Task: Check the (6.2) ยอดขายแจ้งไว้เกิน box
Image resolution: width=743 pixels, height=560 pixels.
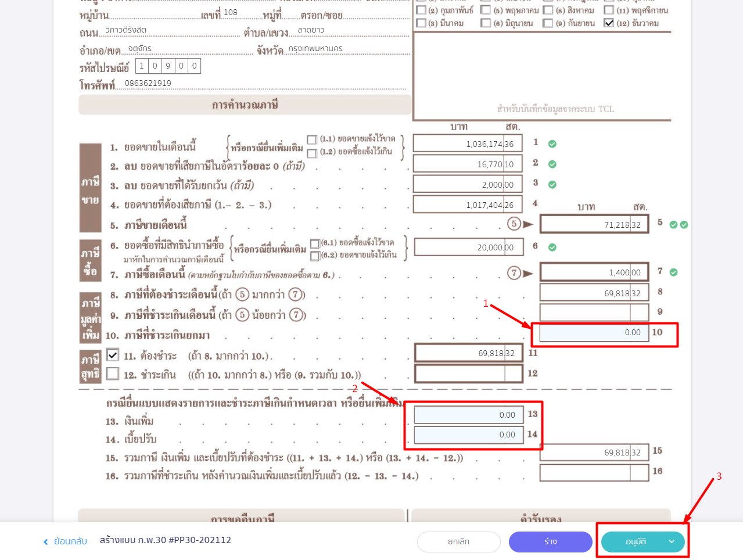Action: [315, 256]
